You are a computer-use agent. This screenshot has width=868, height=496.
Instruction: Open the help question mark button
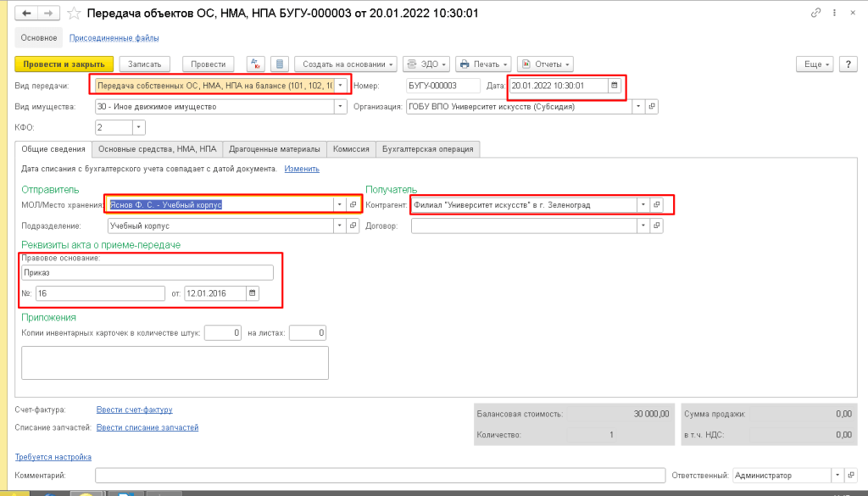[x=847, y=64]
